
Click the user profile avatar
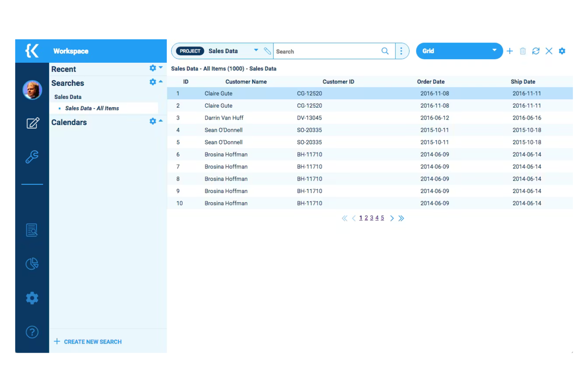click(32, 90)
